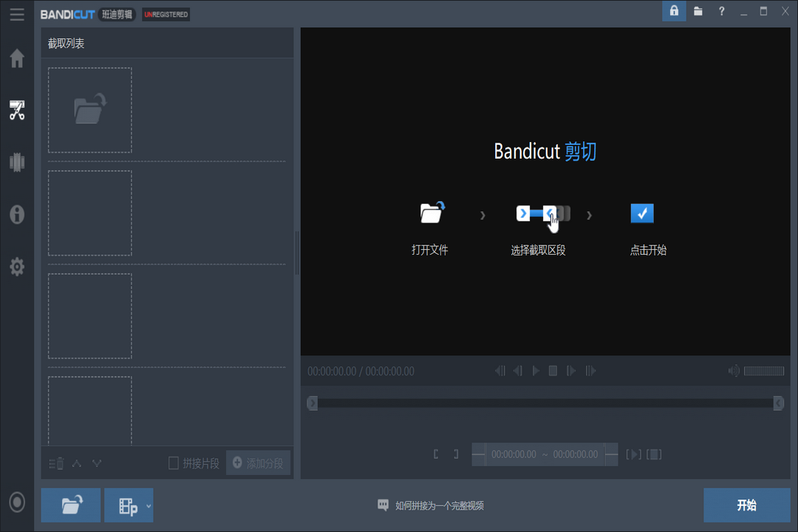Open the hamburger menu at top left

(16, 14)
